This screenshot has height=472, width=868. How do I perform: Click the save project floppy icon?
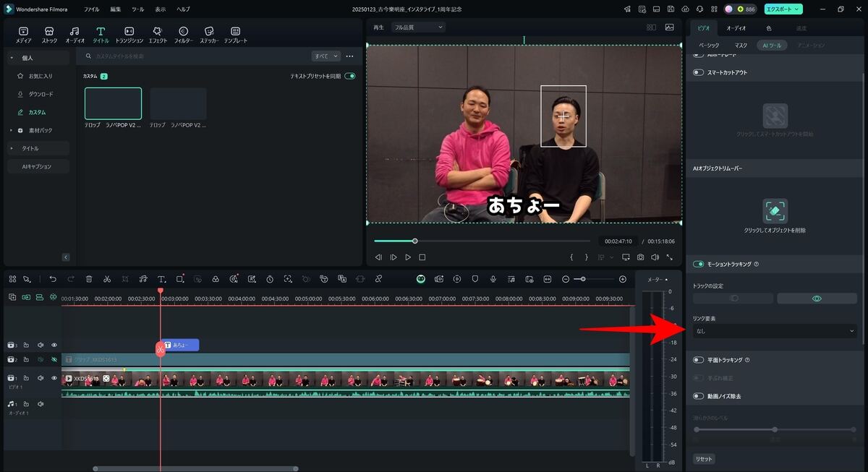(671, 9)
